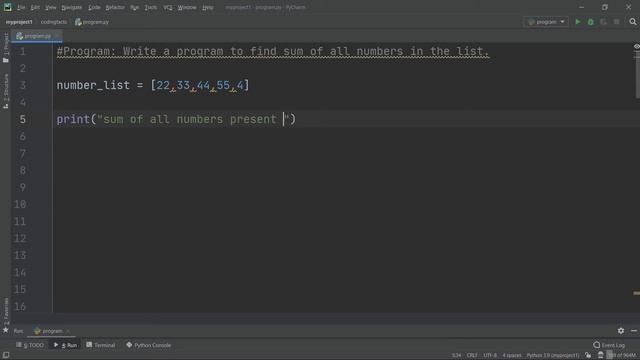640x360 pixels.
Task: Click the Run with Coverage icon
Action: (603, 22)
